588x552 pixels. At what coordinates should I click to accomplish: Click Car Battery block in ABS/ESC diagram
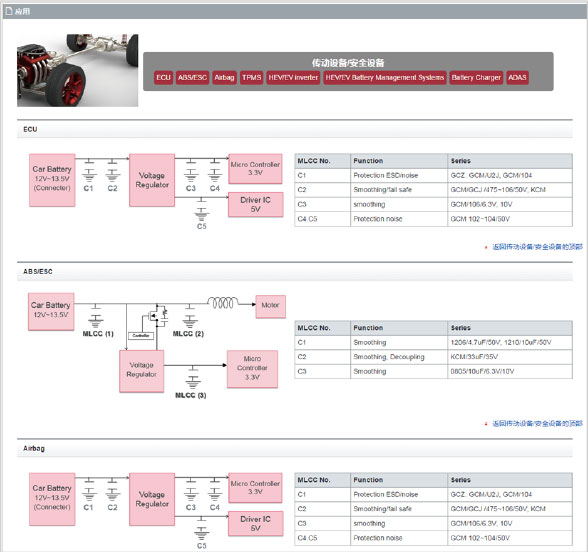(x=51, y=312)
